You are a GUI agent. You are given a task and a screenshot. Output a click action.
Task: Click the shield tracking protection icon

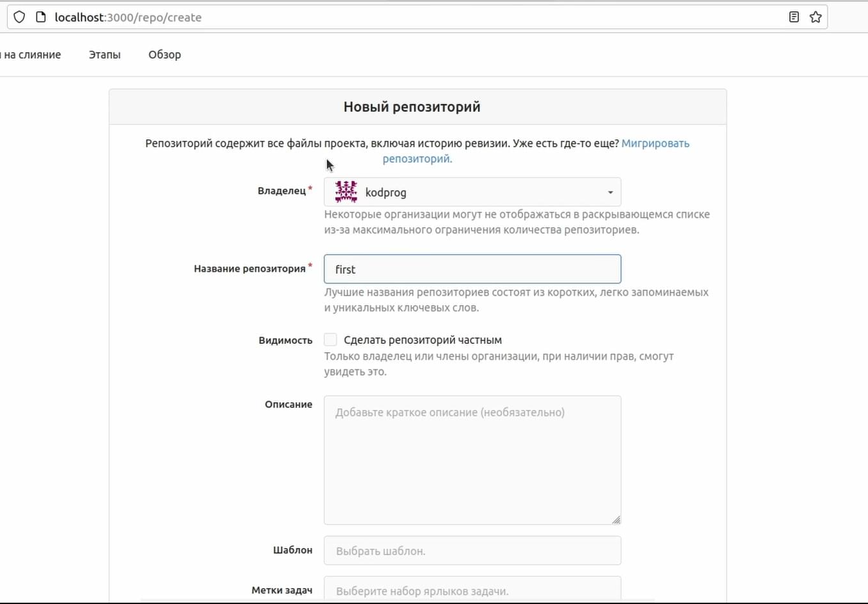pos(19,17)
